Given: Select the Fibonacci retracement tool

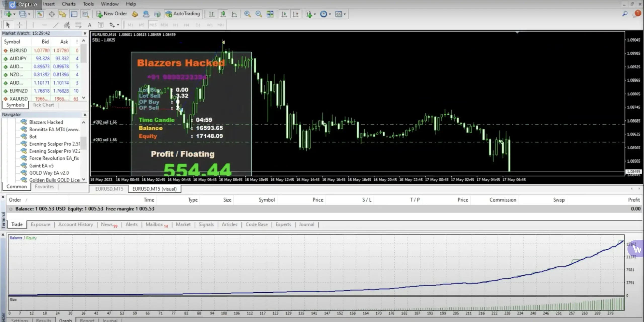Looking at the screenshot, I should [78, 25].
